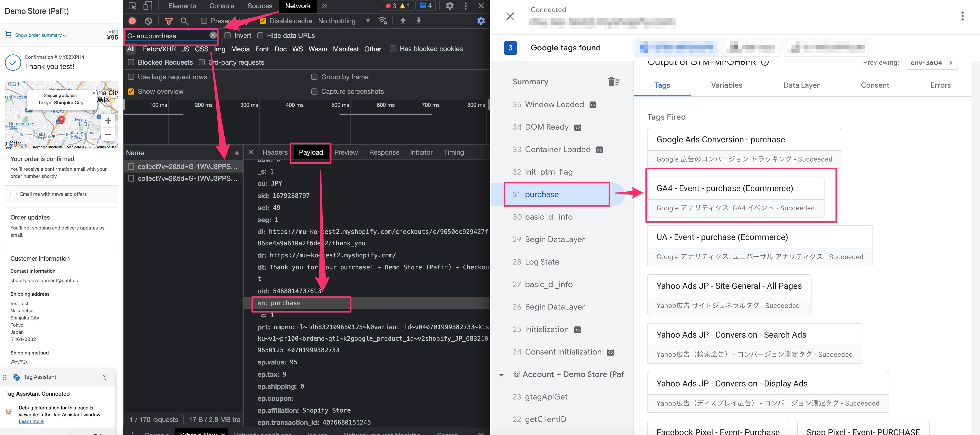Click the Learn more link
Viewport: 980px width, 435px height.
tap(31, 421)
